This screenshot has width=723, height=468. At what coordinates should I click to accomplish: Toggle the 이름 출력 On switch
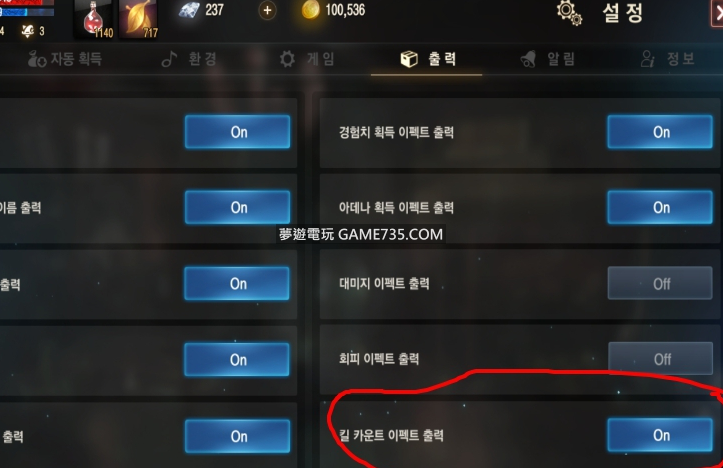pos(237,207)
